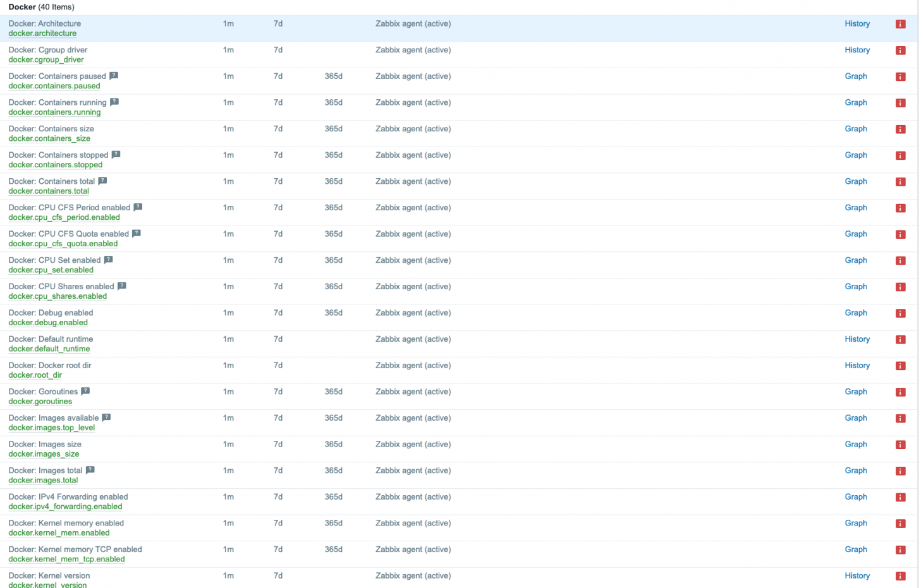Click red info icon for Containers paused
The width and height of the screenshot is (919, 588).
pyautogui.click(x=901, y=76)
